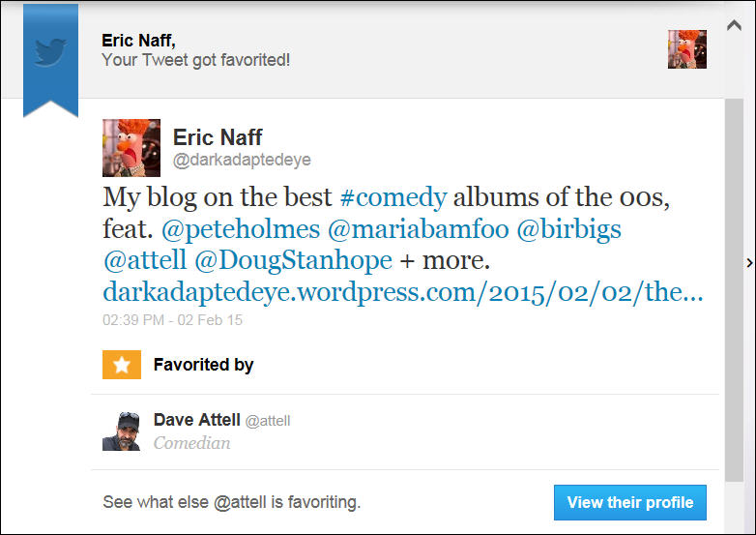
Task: Click the small avatar in the notification header
Action: pyautogui.click(x=686, y=49)
